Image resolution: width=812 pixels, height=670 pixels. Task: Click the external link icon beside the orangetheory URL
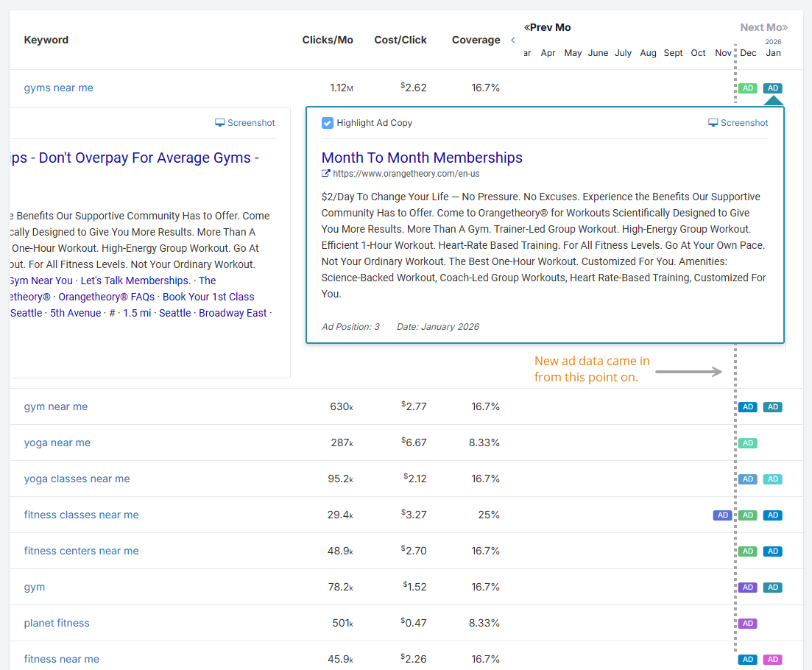pos(326,174)
